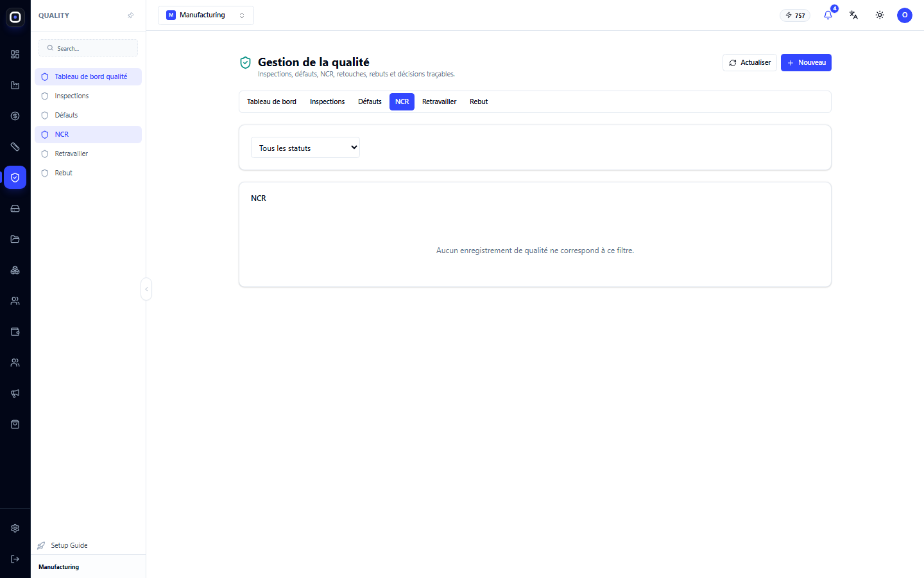Open the stacked cubes icon in rail

(x=15, y=270)
